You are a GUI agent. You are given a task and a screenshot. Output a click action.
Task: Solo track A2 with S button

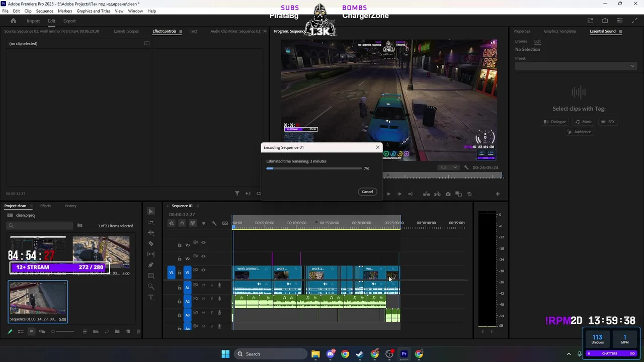tap(211, 299)
